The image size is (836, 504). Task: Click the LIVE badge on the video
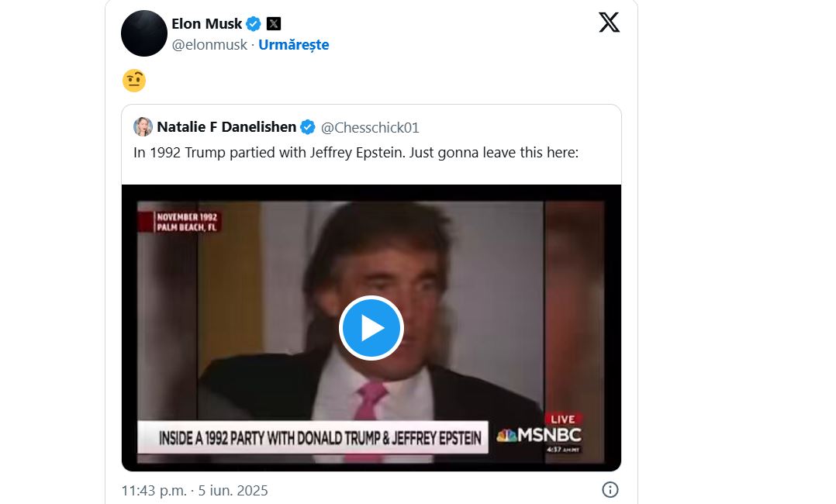tap(563, 419)
